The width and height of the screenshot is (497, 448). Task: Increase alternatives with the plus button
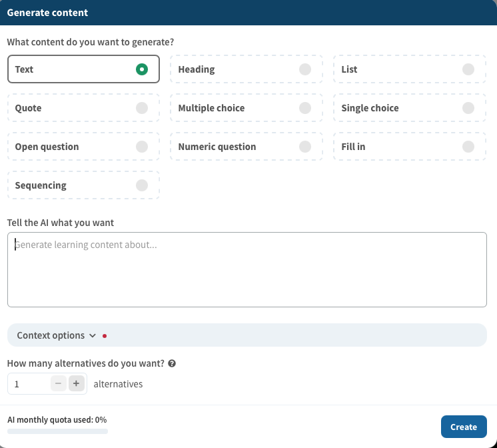(76, 383)
